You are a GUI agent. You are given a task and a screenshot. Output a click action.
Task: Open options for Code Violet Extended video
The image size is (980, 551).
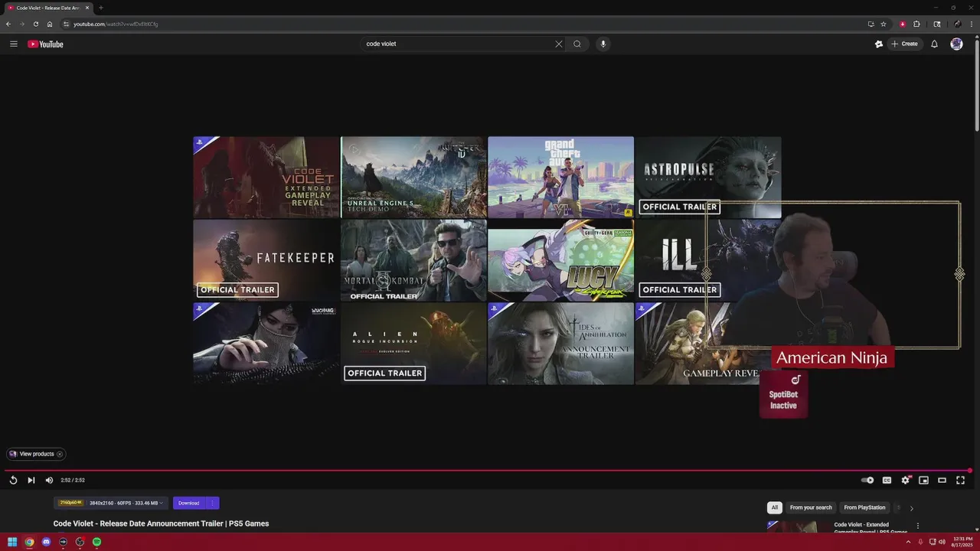(918, 526)
